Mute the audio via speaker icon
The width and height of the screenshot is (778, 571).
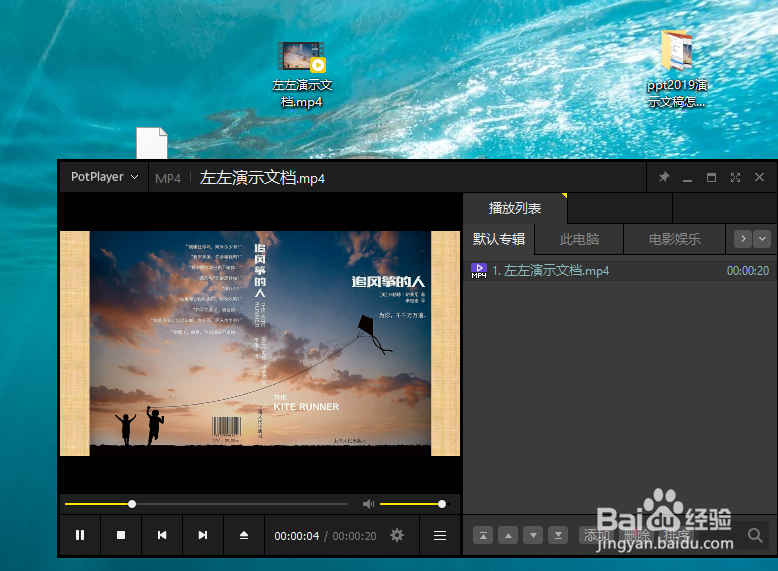coord(368,504)
